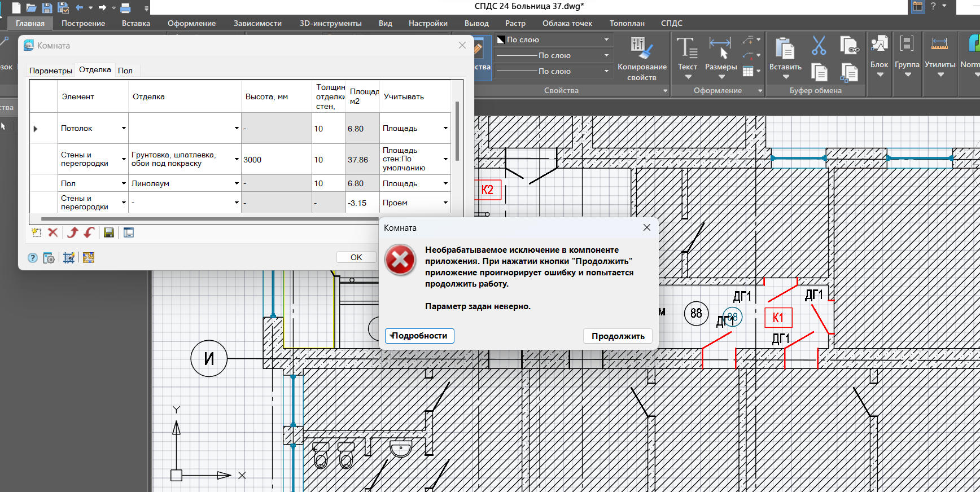Click the floor plan layout icon

tap(89, 258)
